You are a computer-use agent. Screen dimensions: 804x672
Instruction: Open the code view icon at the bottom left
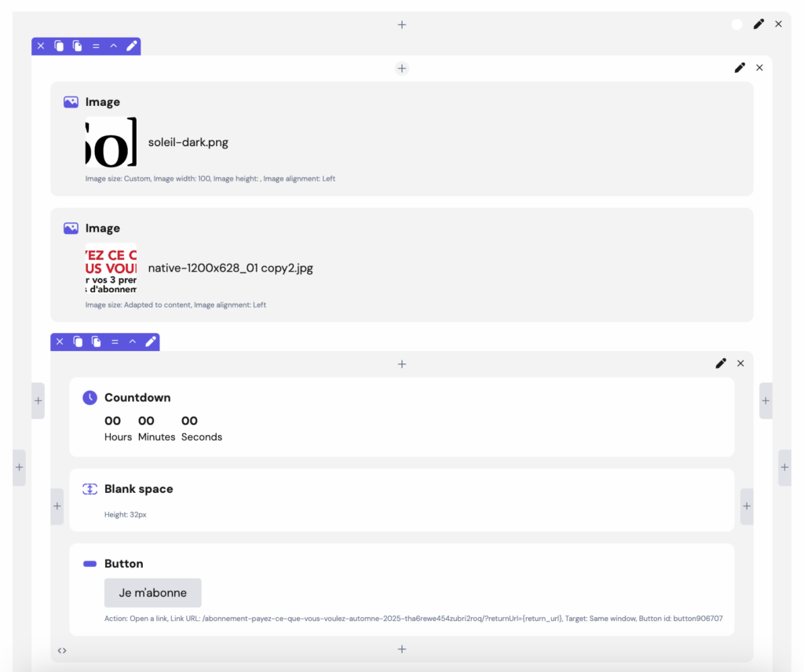click(62, 650)
